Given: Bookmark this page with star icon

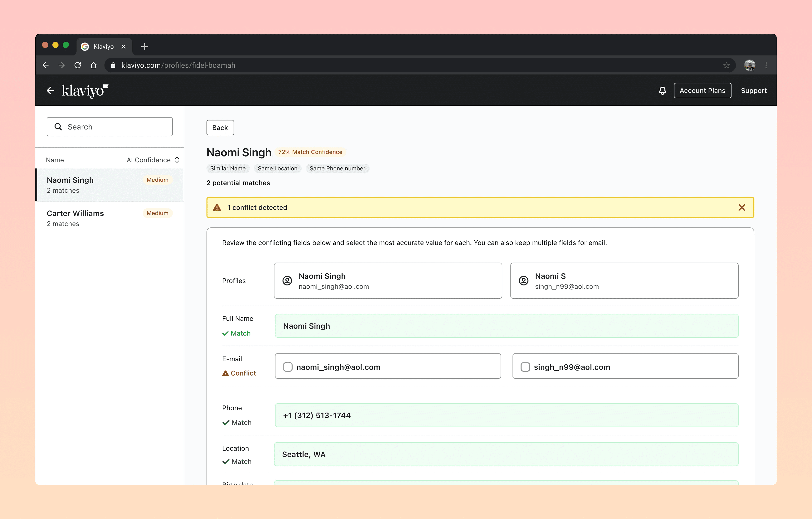Looking at the screenshot, I should point(726,65).
